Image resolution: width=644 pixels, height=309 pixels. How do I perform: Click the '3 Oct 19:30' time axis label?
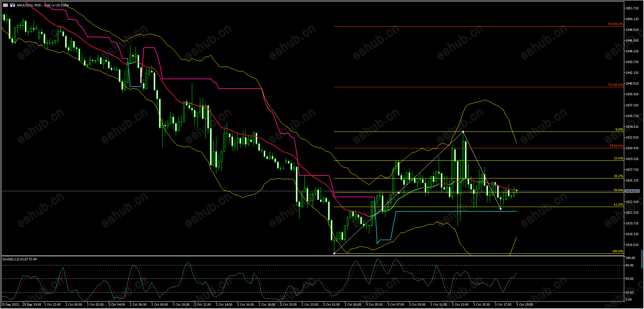(525, 305)
